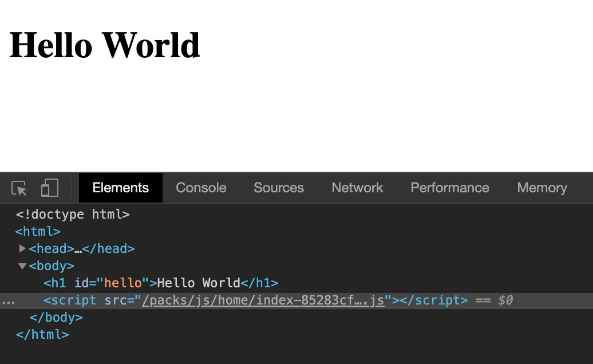This screenshot has width=593, height=364.
Task: Activate the inspect element picker icon
Action: [19, 188]
